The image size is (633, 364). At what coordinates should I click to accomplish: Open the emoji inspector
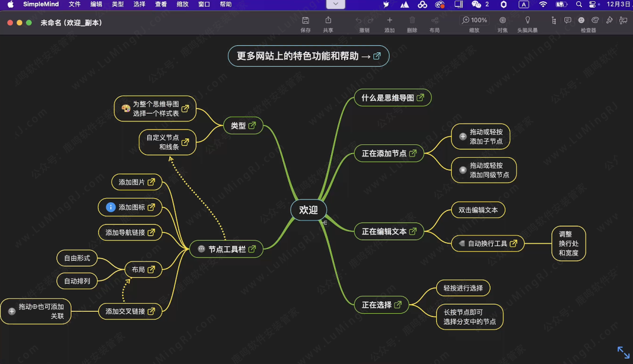[x=581, y=19]
